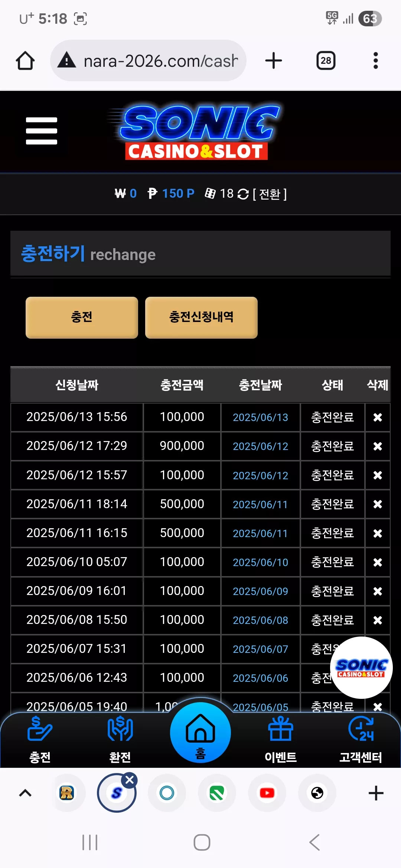Select the 충전 tab button
Viewport: 401px width, 868px height.
[x=82, y=317]
